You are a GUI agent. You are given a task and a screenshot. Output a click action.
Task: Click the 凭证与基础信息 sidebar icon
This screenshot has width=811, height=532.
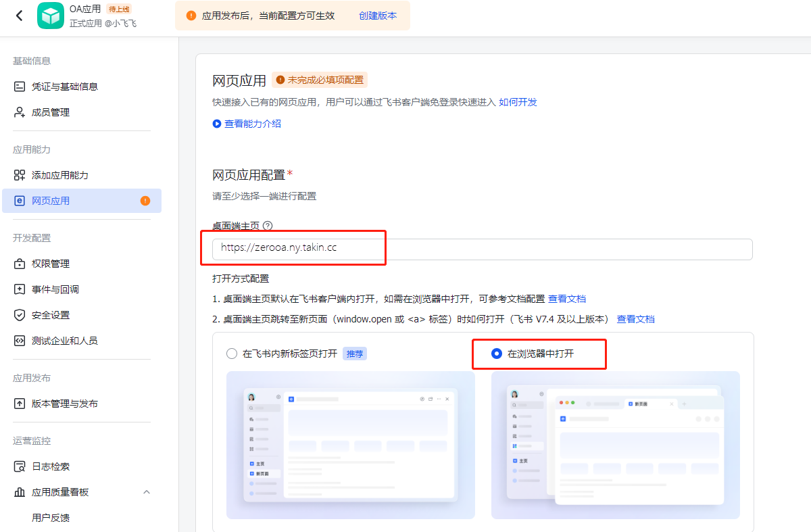tap(20, 87)
